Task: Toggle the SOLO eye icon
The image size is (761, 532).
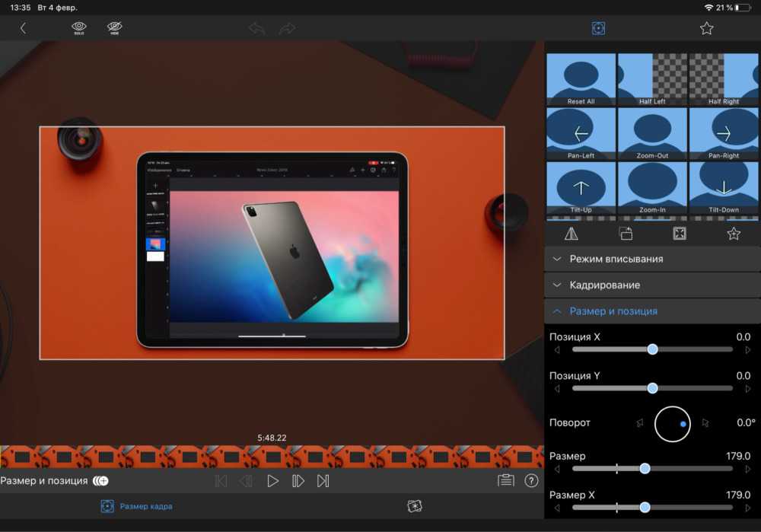Action: click(x=78, y=28)
